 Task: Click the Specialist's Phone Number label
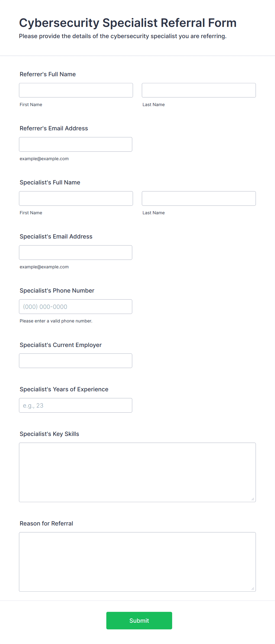point(57,291)
